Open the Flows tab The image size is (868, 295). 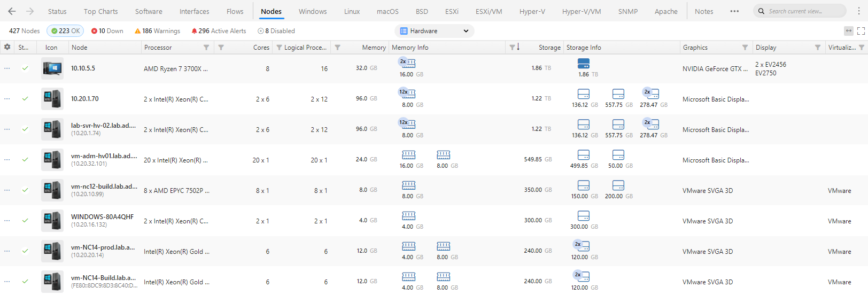coord(235,11)
